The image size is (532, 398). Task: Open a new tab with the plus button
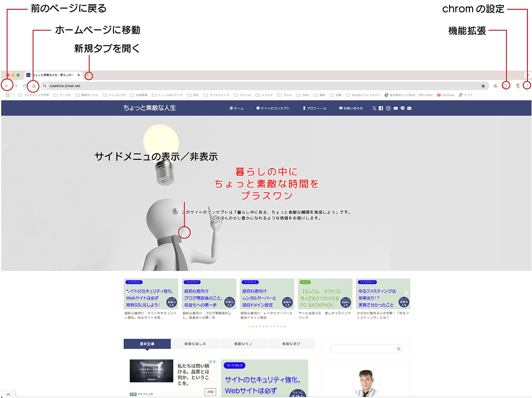pos(88,75)
